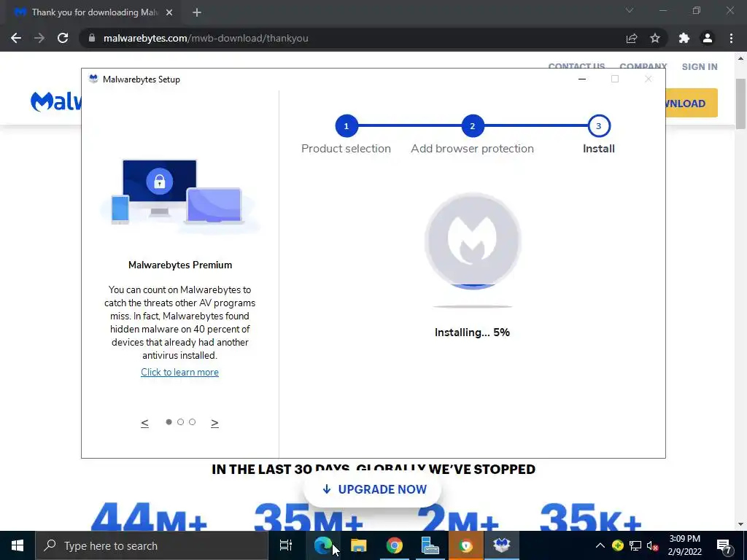Expand hidden system tray icons chevron
Viewport: 747px width, 560px height.
point(600,545)
